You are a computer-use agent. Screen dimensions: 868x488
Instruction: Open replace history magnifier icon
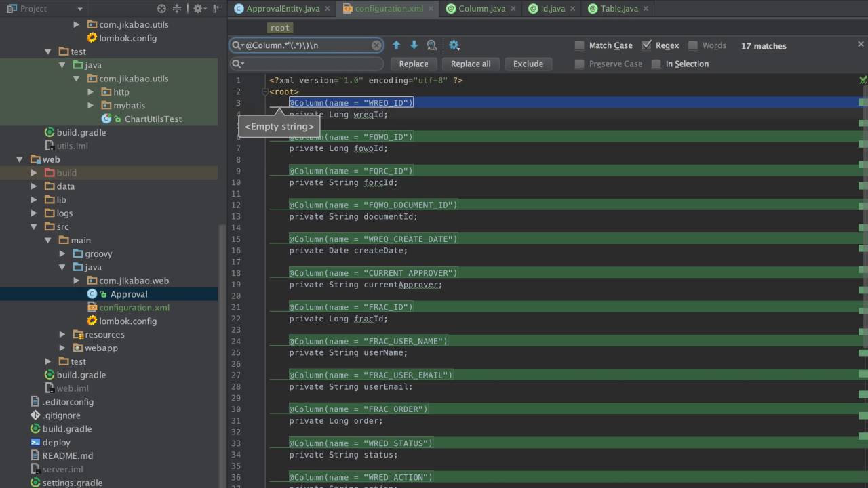237,64
